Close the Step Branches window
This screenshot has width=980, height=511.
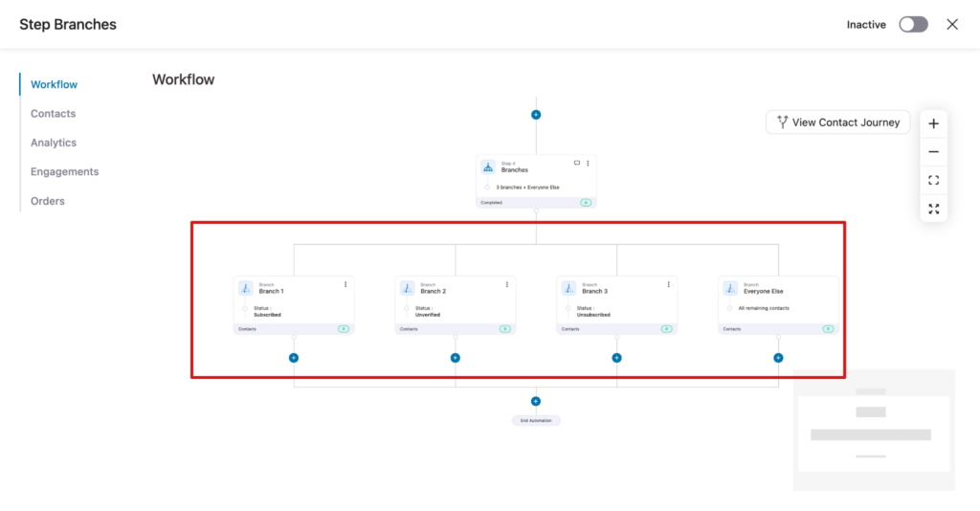tap(952, 24)
